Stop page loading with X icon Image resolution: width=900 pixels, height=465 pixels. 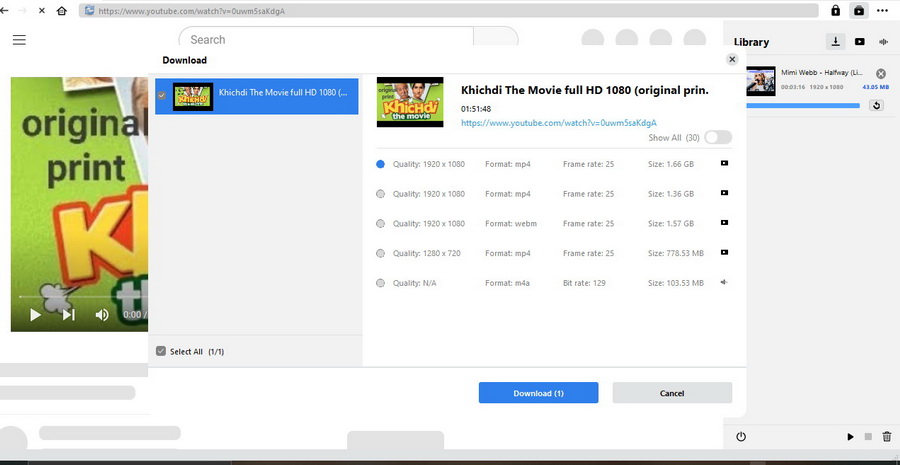pos(41,10)
